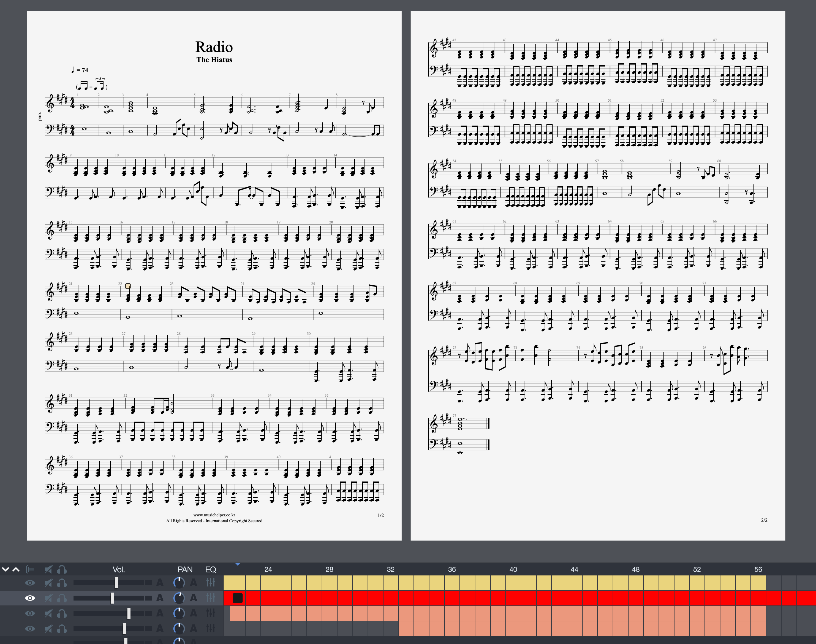This screenshot has width=816, height=644.
Task: Toggle the multitrack view icon in the header
Action: (x=30, y=569)
